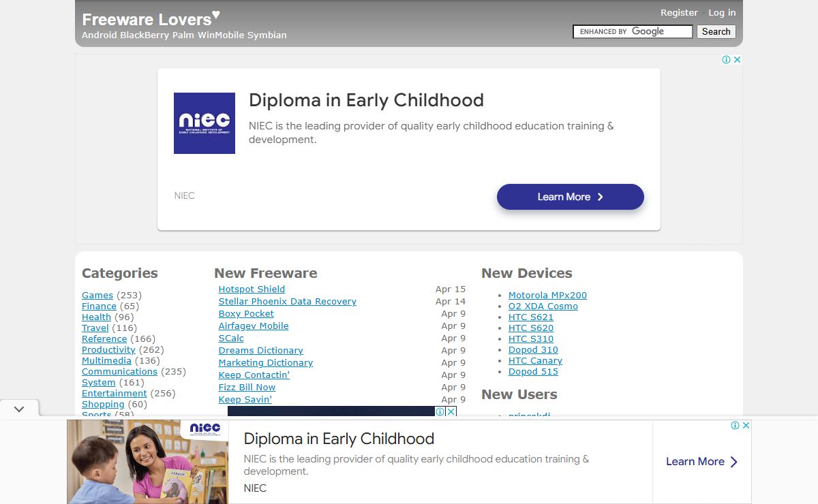The height and width of the screenshot is (504, 818).
Task: Open the System category
Action: pyautogui.click(x=99, y=382)
